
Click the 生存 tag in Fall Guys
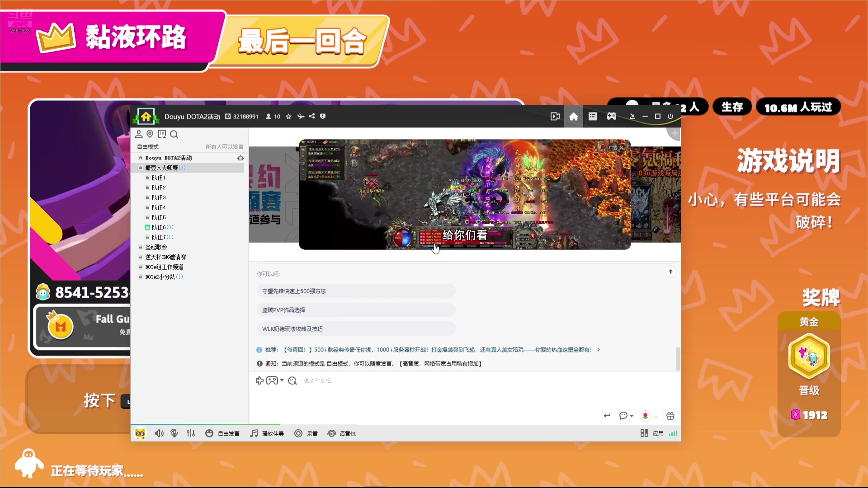(x=732, y=107)
